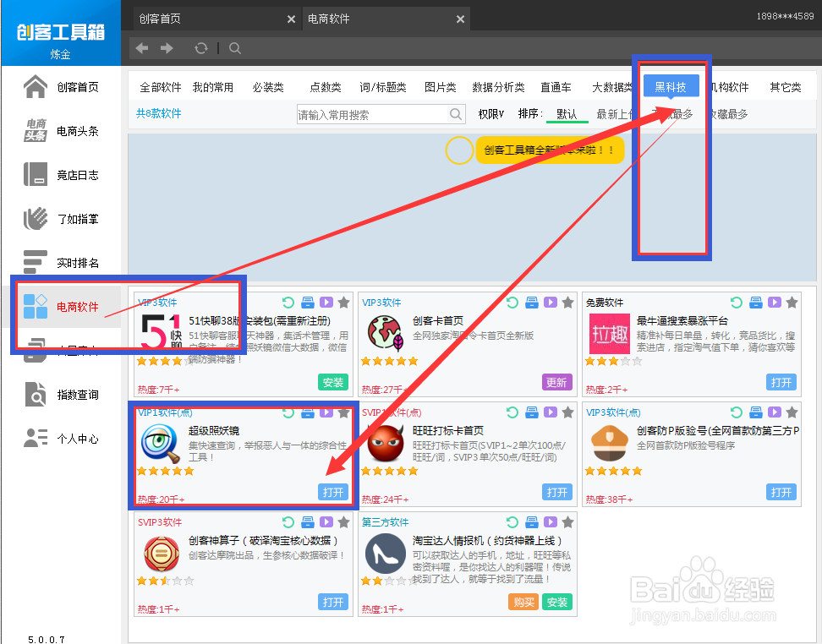Select the 其它类 category tab
This screenshot has width=822, height=644.
click(786, 87)
